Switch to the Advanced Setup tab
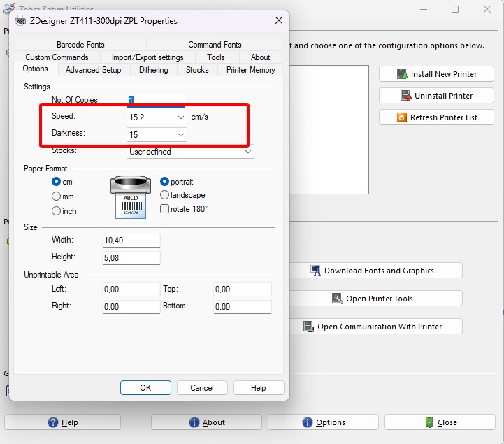The height and width of the screenshot is (444, 504). 94,70
